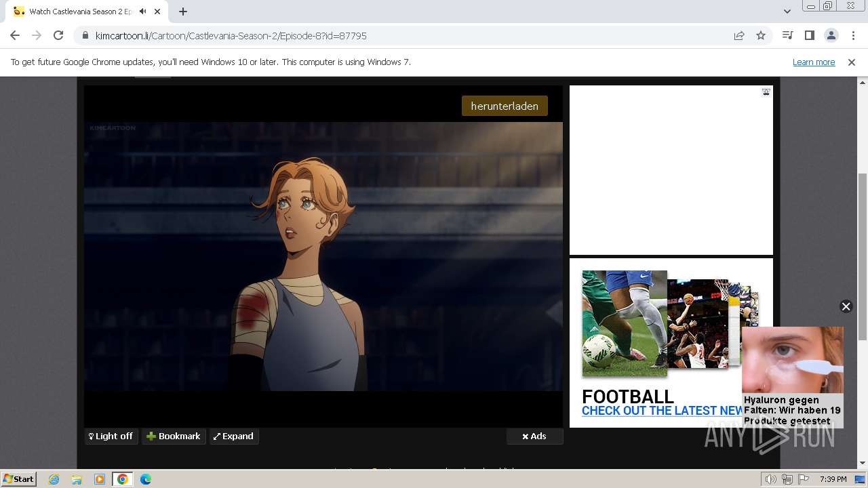Open the Chrome three-dot menu
The width and height of the screenshot is (868, 488).
click(x=852, y=35)
